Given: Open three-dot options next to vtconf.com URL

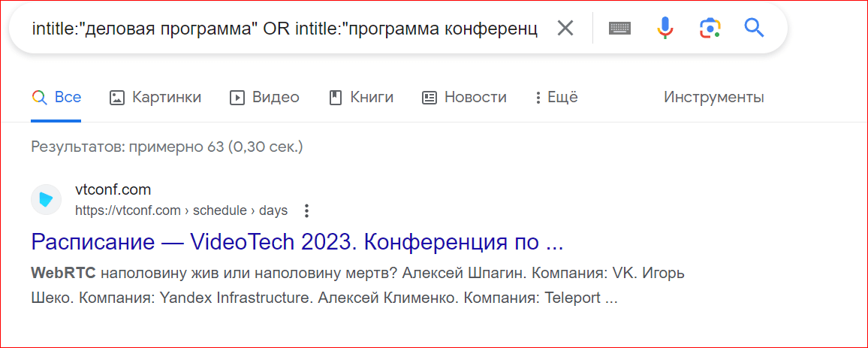Looking at the screenshot, I should pyautogui.click(x=306, y=211).
